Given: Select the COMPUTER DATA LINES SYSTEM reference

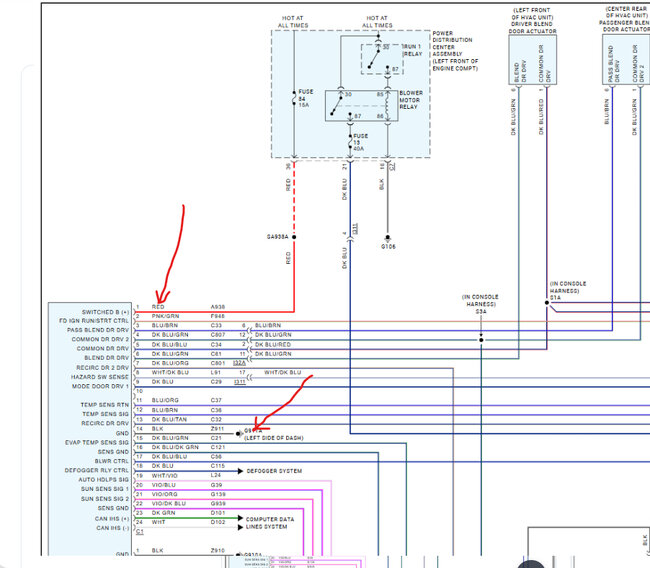Looking at the screenshot, I should click(x=270, y=523).
